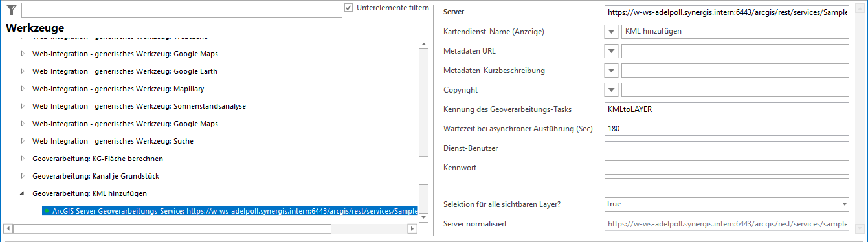Select Geoverarbeitung: KG-Fläche berechnen item

(x=98, y=159)
